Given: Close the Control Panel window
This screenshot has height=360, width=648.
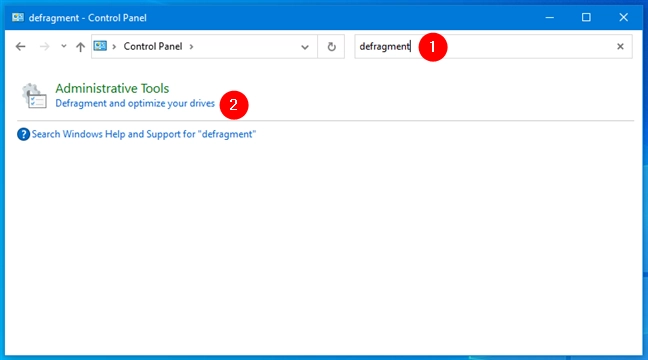Looking at the screenshot, I should 624,17.
